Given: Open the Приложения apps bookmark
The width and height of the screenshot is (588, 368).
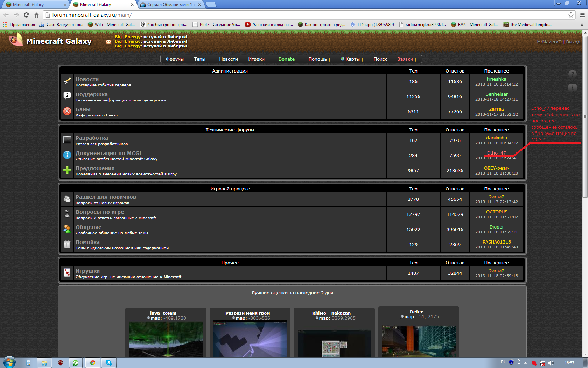Looking at the screenshot, I should [19, 25].
